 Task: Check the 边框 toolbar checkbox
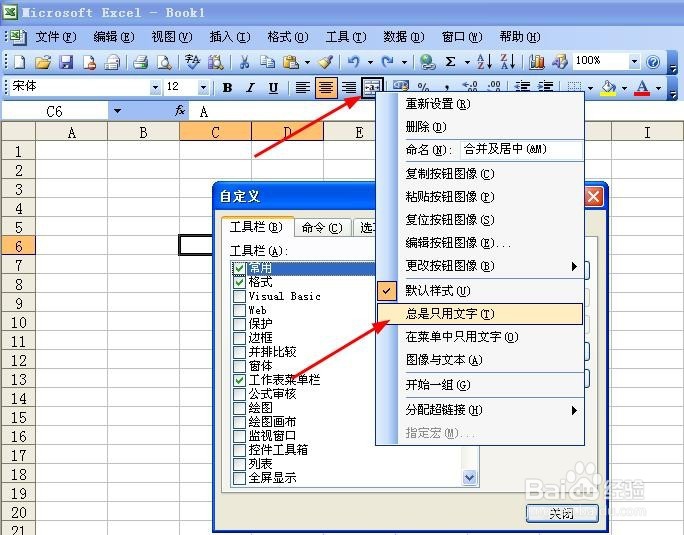(x=239, y=338)
